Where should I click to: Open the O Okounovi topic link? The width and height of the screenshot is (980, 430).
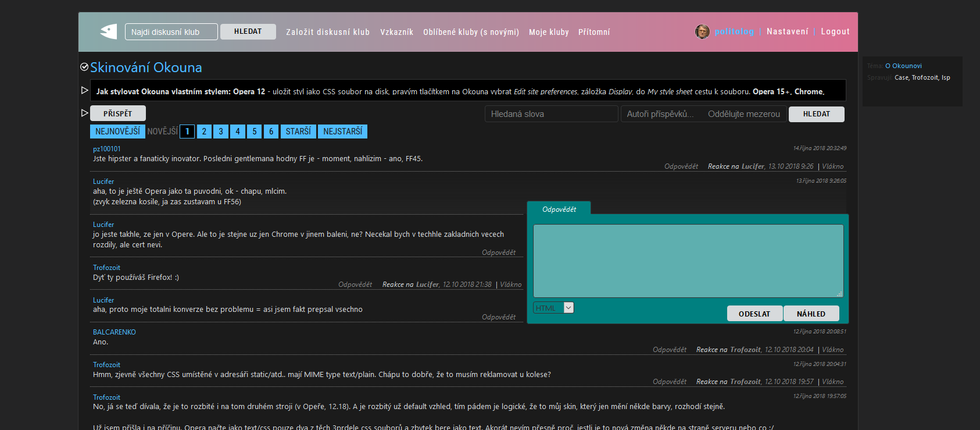point(903,66)
